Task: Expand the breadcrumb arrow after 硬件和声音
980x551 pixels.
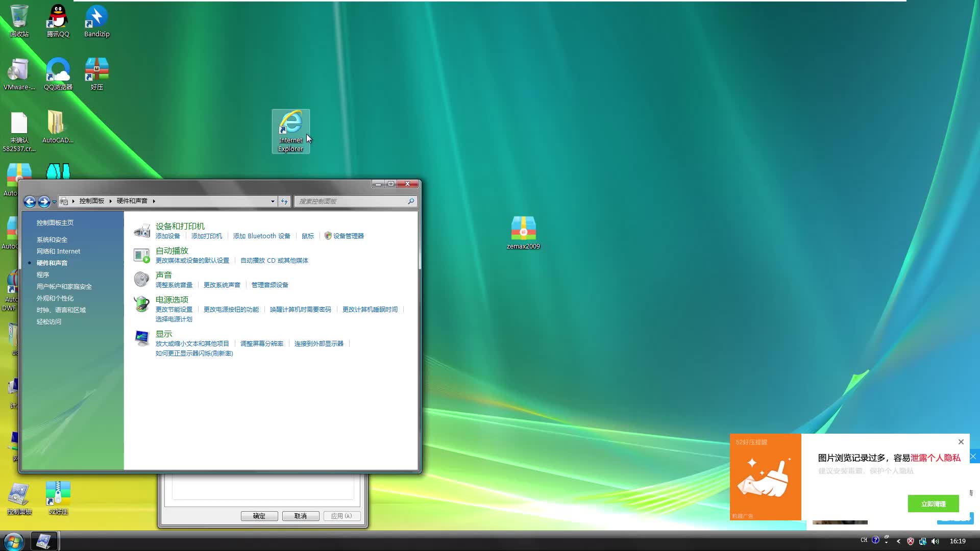Action: point(155,201)
